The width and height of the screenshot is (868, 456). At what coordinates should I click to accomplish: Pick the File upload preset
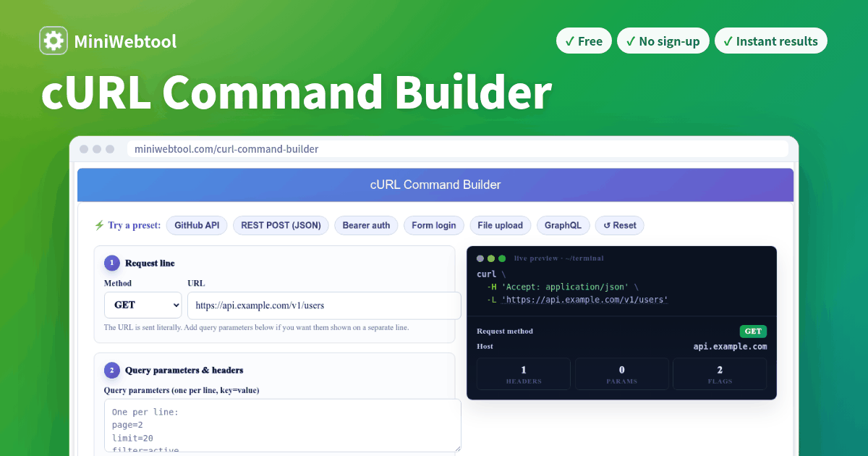point(501,225)
